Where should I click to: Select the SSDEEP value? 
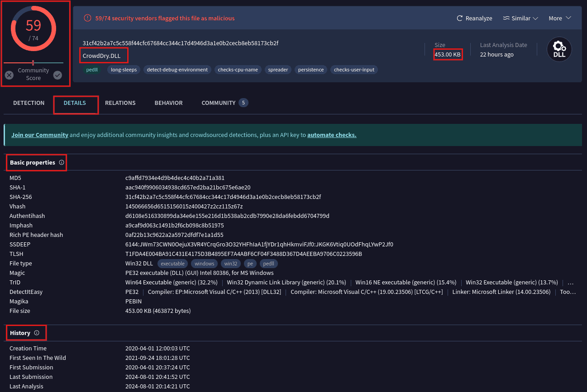(259, 245)
